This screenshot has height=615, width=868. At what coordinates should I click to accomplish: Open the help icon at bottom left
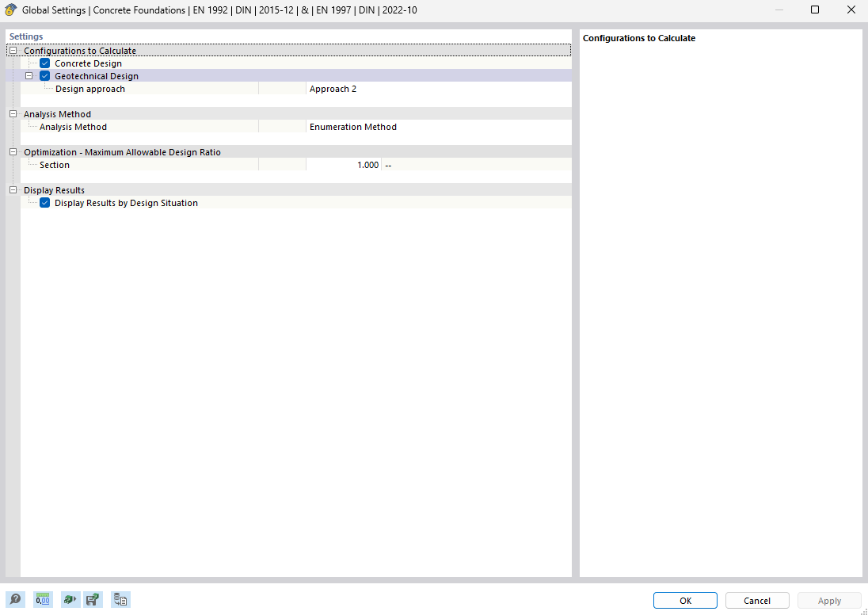tap(16, 599)
